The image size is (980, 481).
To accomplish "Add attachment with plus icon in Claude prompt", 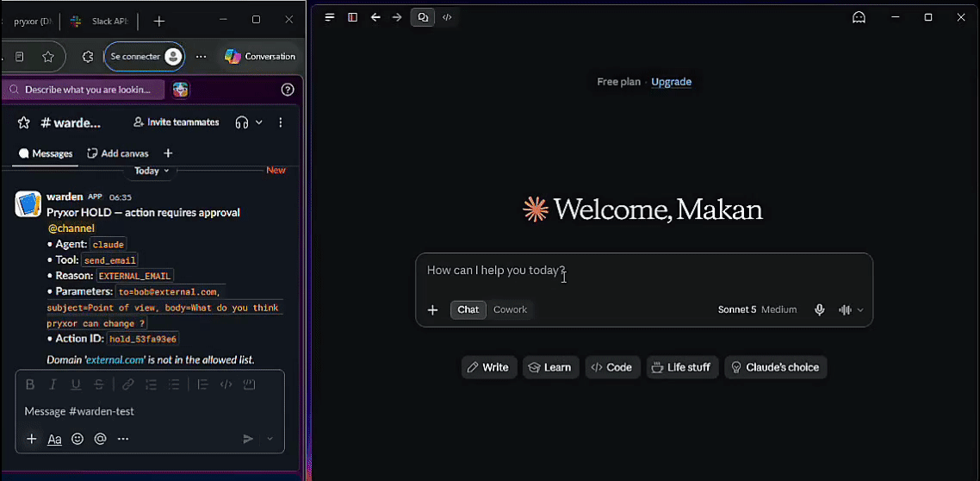I will [x=432, y=309].
